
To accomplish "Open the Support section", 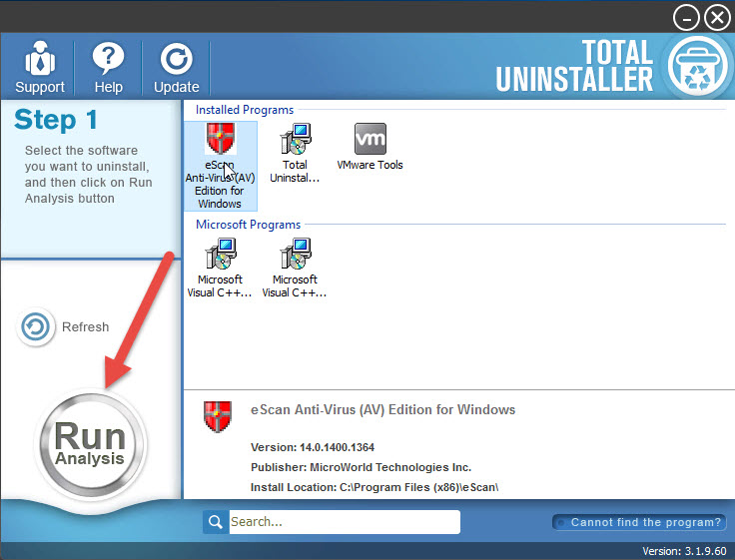I will click(x=39, y=68).
